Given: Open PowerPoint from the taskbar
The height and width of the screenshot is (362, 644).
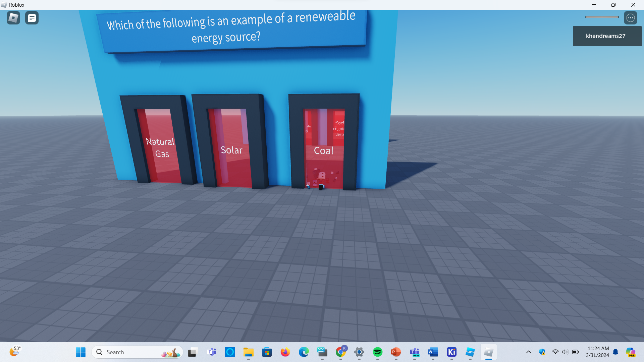Looking at the screenshot, I should 396,352.
